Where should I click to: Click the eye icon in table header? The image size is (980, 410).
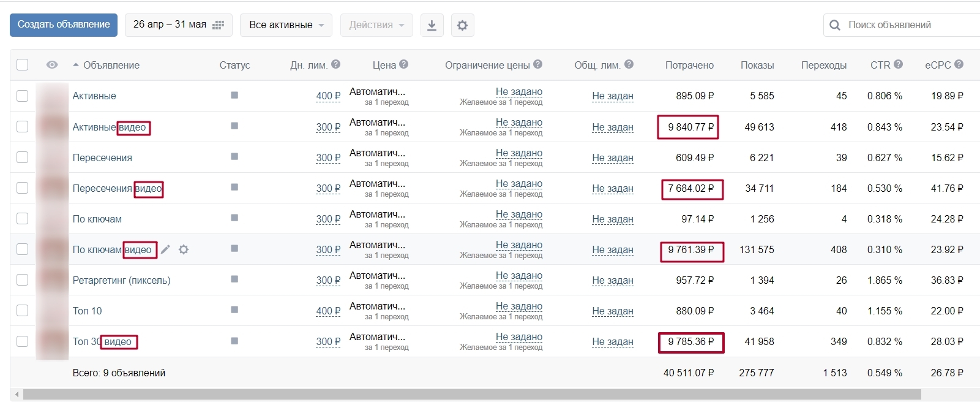pos(52,65)
